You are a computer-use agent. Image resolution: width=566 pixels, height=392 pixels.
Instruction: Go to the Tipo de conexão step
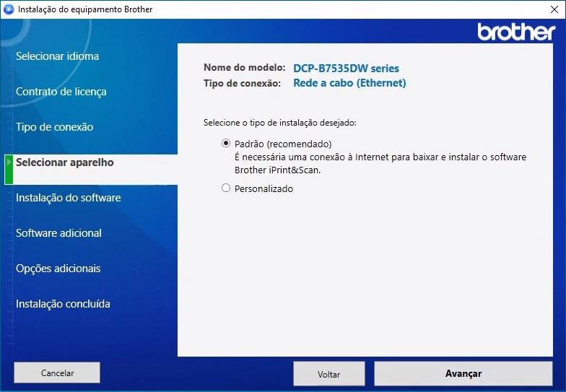pyautogui.click(x=55, y=127)
